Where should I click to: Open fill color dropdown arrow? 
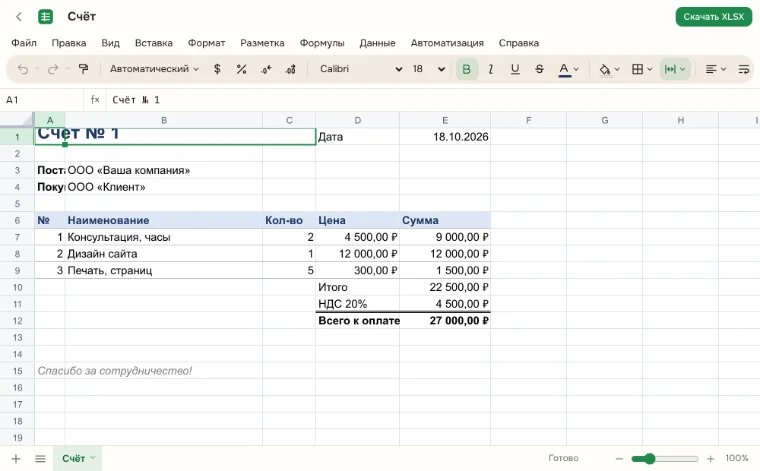(617, 69)
